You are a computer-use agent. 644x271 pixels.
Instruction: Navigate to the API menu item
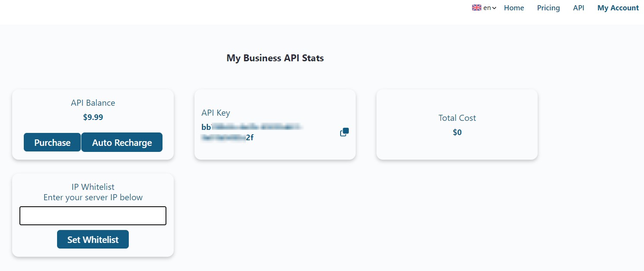578,8
